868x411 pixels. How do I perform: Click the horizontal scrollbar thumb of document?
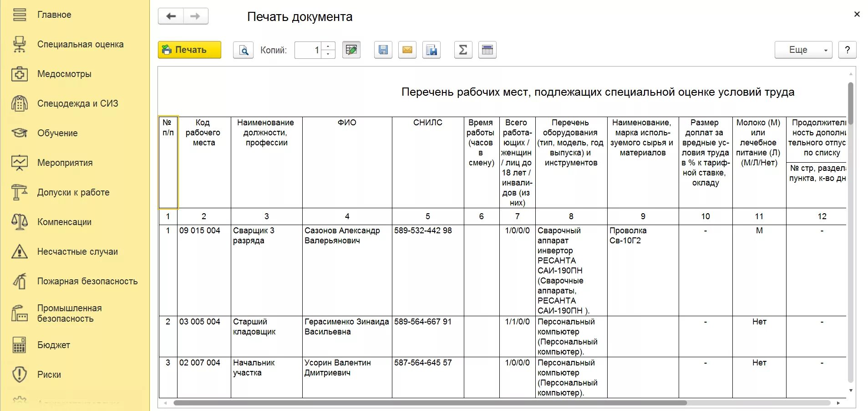coord(430,403)
